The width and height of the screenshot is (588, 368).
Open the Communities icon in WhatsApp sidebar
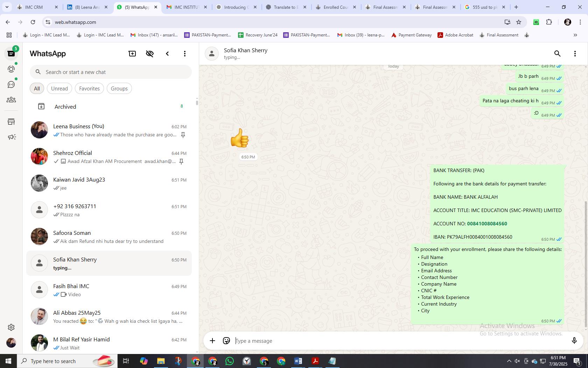(x=11, y=100)
